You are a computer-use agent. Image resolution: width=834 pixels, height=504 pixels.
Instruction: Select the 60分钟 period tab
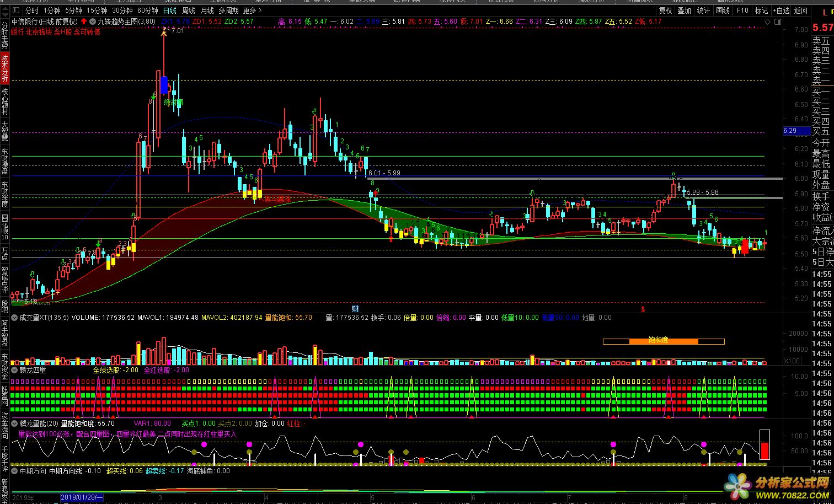148,10
